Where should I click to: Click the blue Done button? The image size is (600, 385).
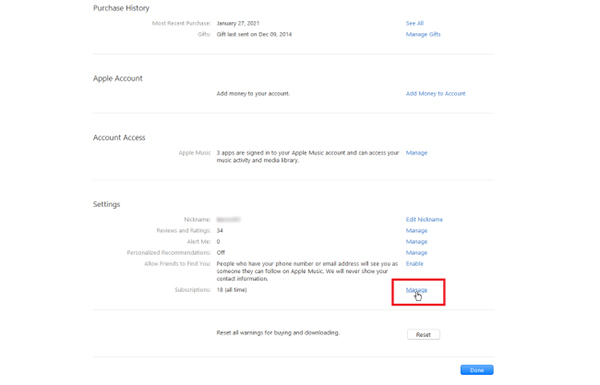pos(477,370)
